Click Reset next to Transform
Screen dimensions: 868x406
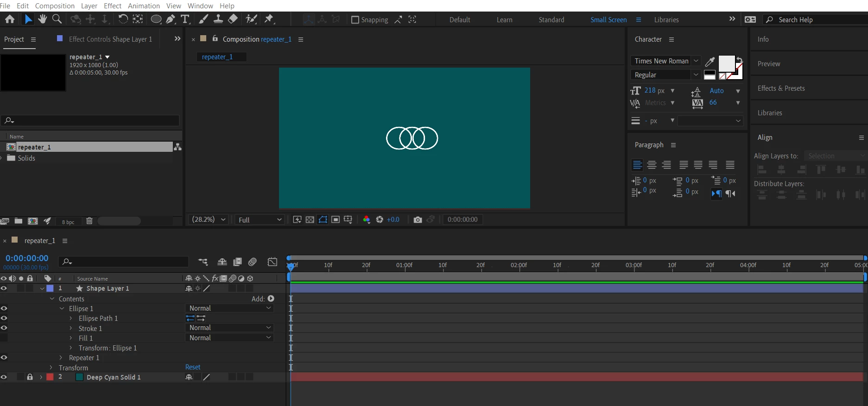coord(193,367)
